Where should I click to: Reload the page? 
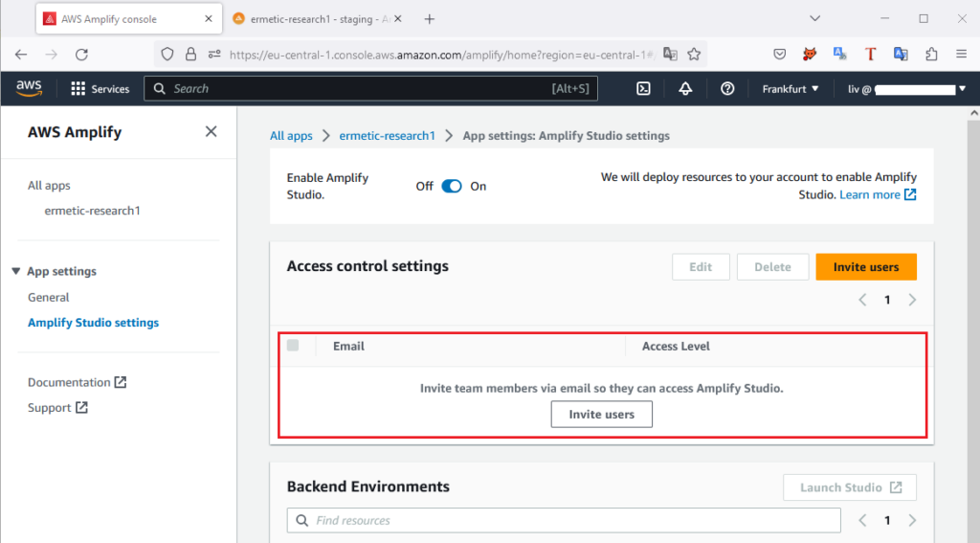[x=82, y=55]
